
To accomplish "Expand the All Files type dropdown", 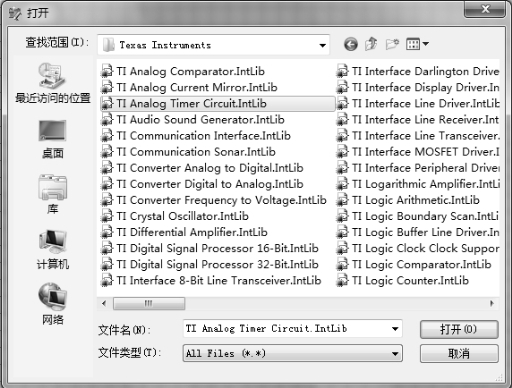I will click(x=395, y=354).
